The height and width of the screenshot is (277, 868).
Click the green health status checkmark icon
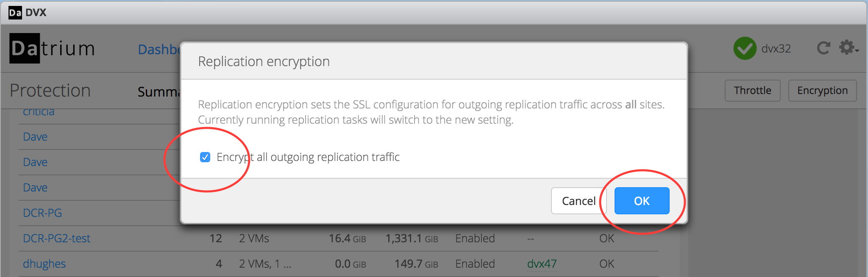[x=745, y=48]
